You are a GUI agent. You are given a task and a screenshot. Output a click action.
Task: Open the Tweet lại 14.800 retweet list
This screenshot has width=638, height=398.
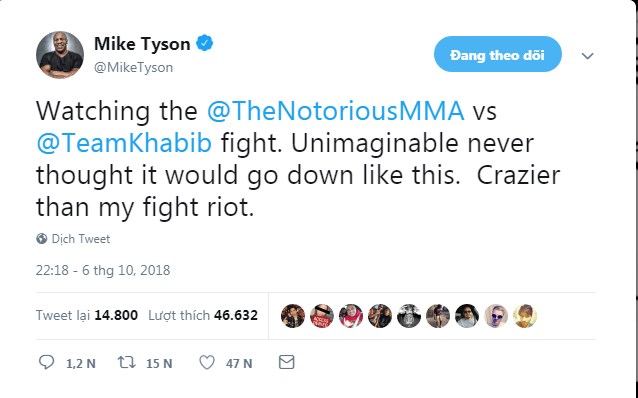[x=87, y=315]
